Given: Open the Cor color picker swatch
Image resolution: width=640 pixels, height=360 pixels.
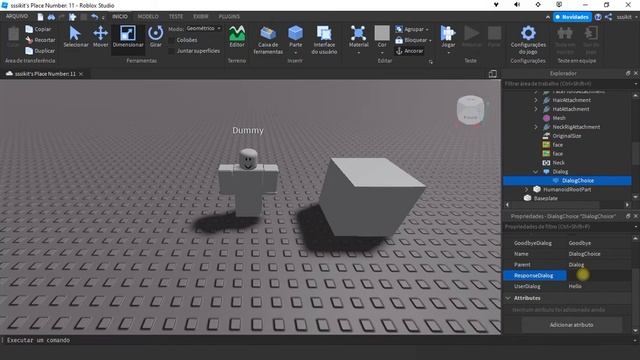Looking at the screenshot, I should point(382,33).
